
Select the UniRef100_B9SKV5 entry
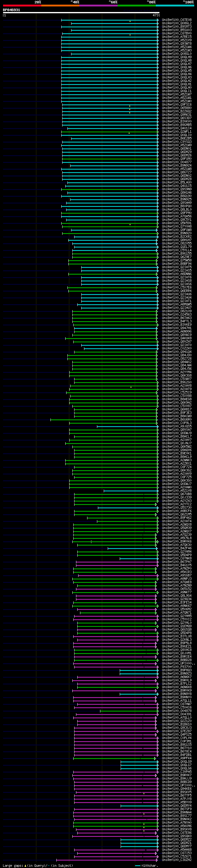[177, 792]
